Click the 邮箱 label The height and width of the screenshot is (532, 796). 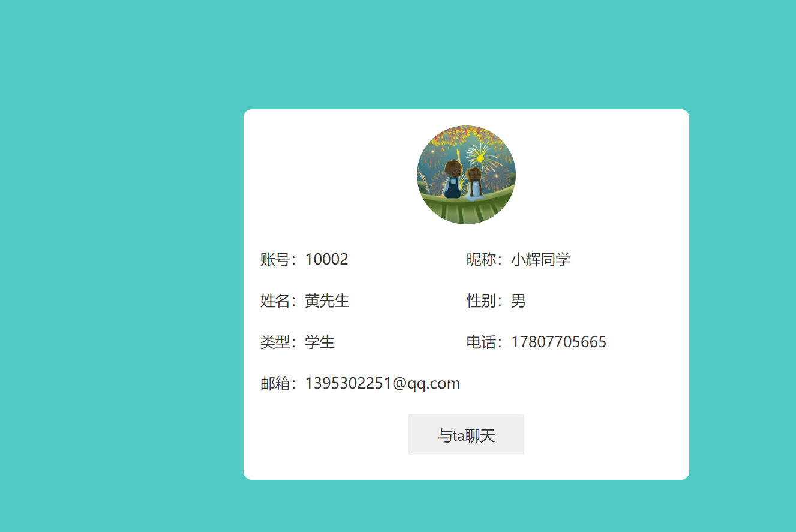pyautogui.click(x=274, y=383)
